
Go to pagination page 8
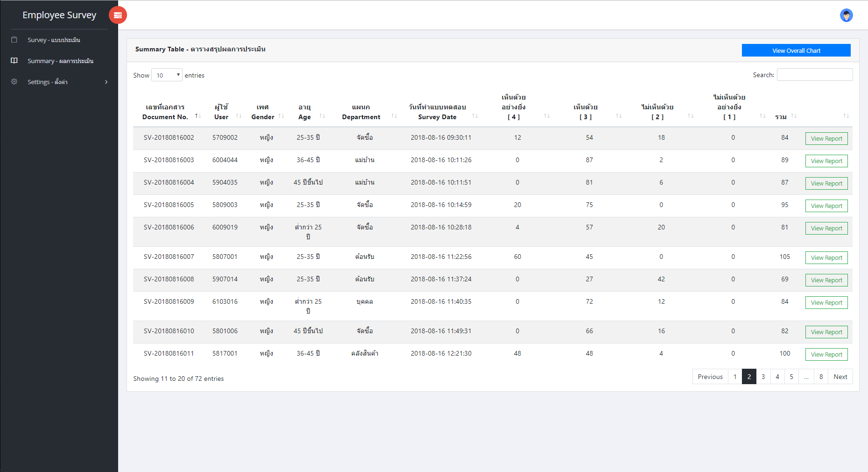(821, 377)
